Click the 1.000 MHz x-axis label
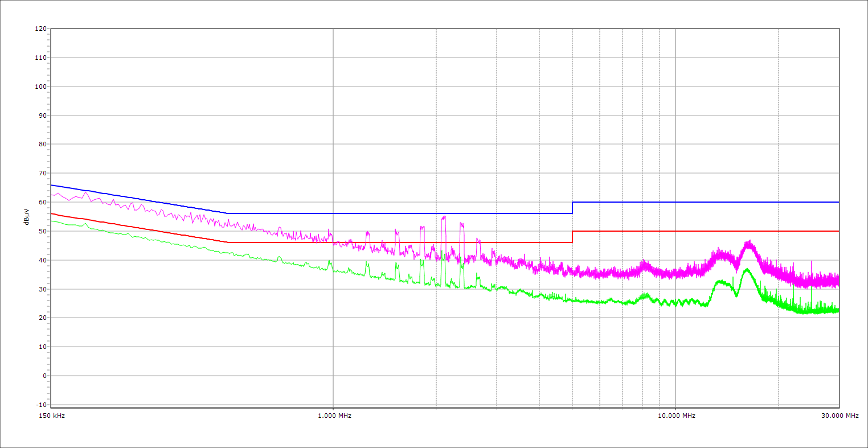The image size is (868, 448). [x=333, y=416]
